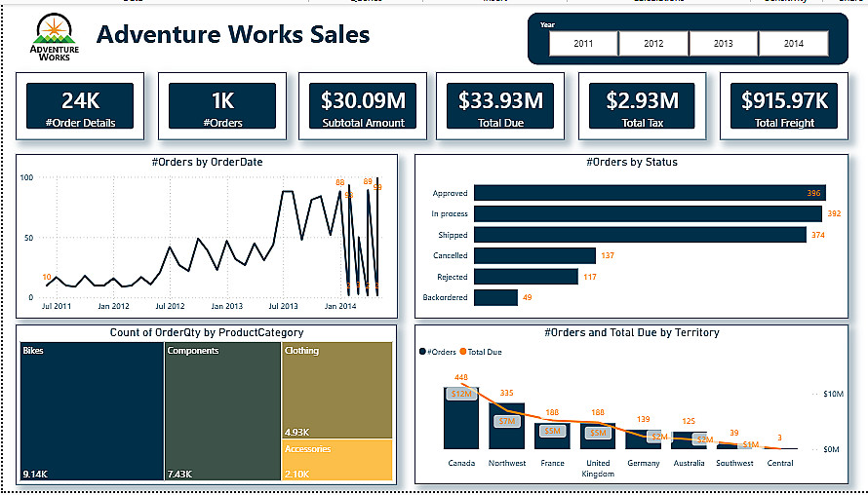Click the Jan 2012 axis label

click(x=113, y=306)
